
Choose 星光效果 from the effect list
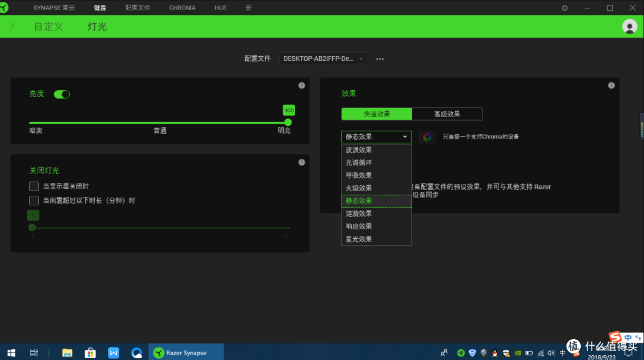point(376,239)
